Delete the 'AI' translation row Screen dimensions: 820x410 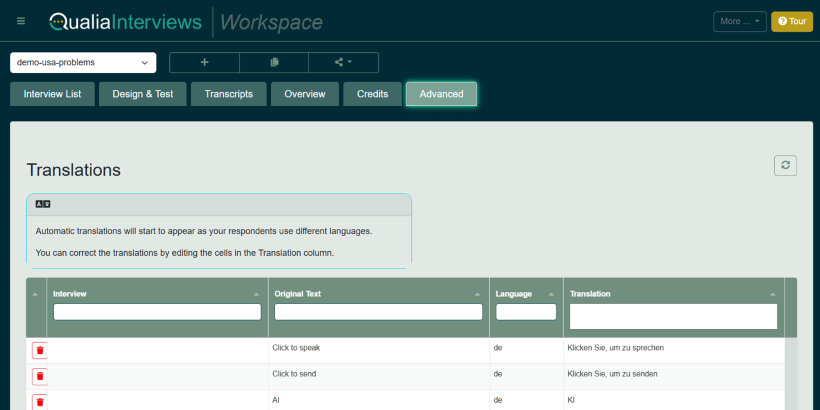click(40, 402)
